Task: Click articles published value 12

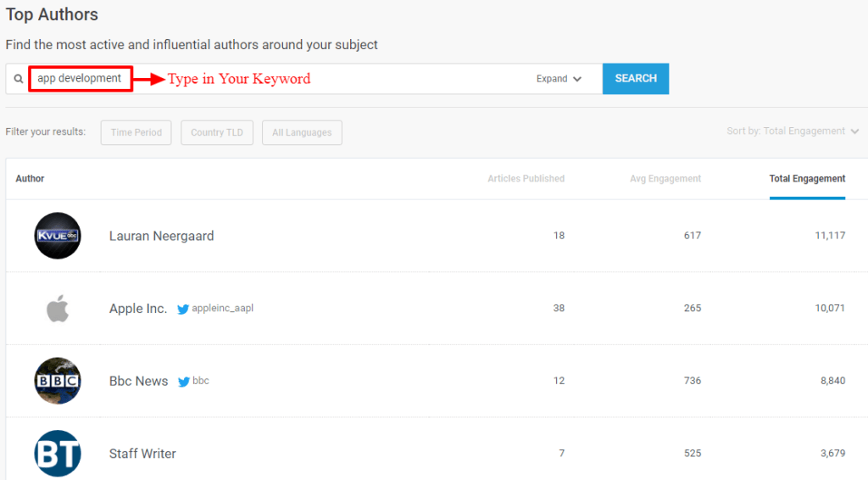Action: tap(559, 380)
